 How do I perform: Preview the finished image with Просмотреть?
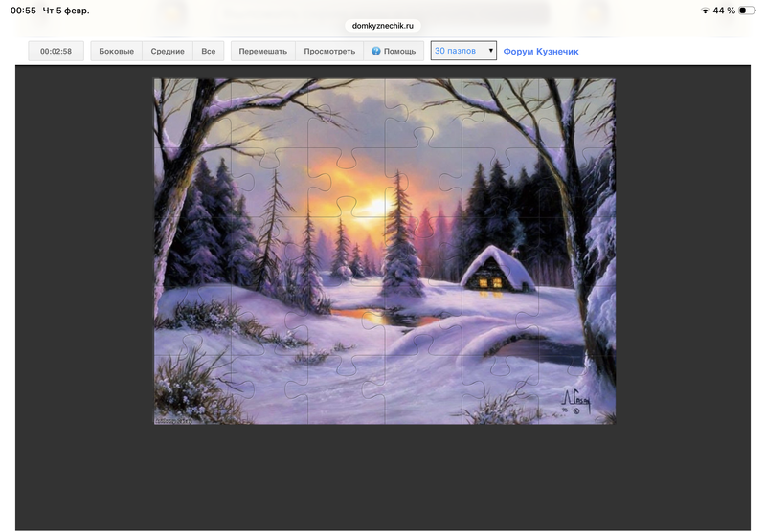coord(329,52)
